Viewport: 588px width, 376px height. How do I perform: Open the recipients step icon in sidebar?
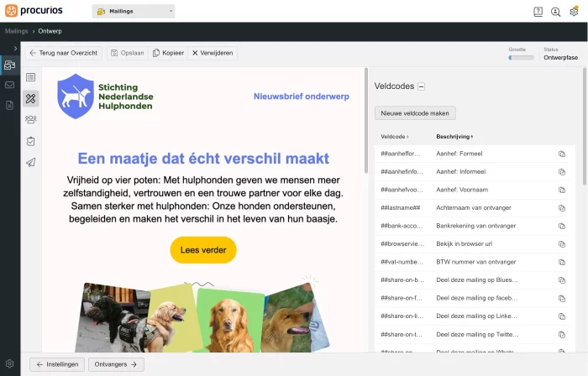(x=31, y=120)
